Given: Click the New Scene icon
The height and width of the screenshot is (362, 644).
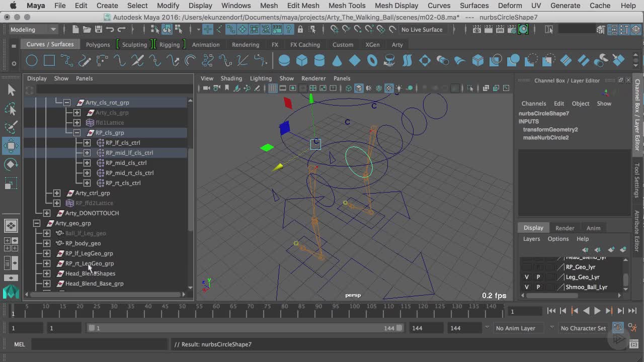Looking at the screenshot, I should pos(75,29).
